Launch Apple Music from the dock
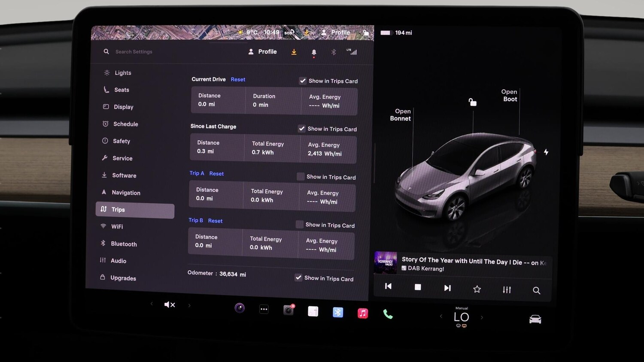The image size is (644, 362). 363,313
